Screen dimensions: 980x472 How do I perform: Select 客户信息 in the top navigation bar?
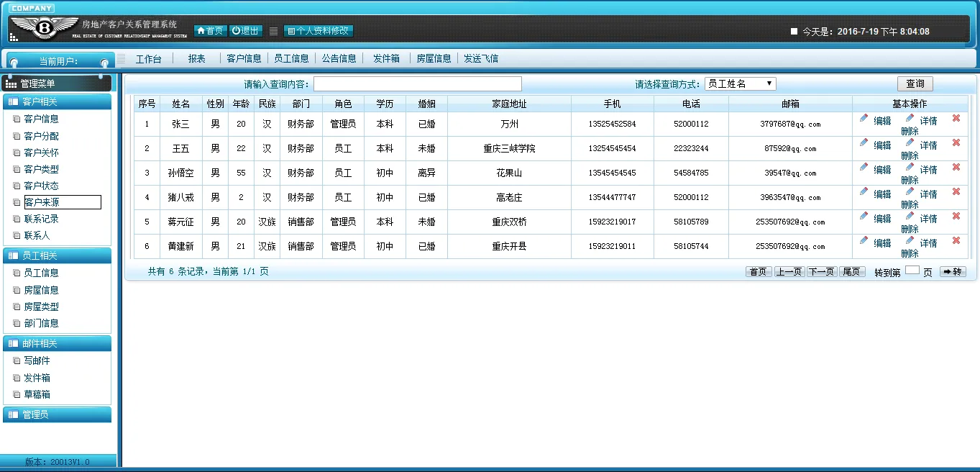244,58
